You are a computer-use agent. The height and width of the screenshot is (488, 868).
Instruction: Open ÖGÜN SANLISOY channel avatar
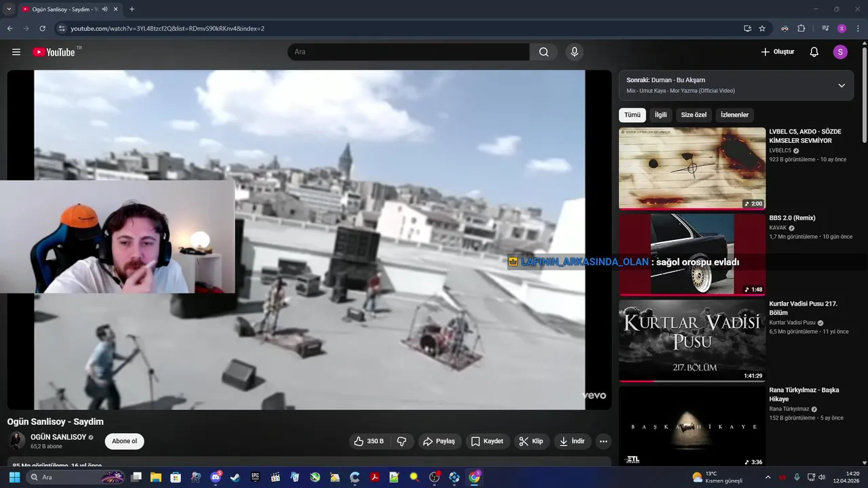[17, 441]
